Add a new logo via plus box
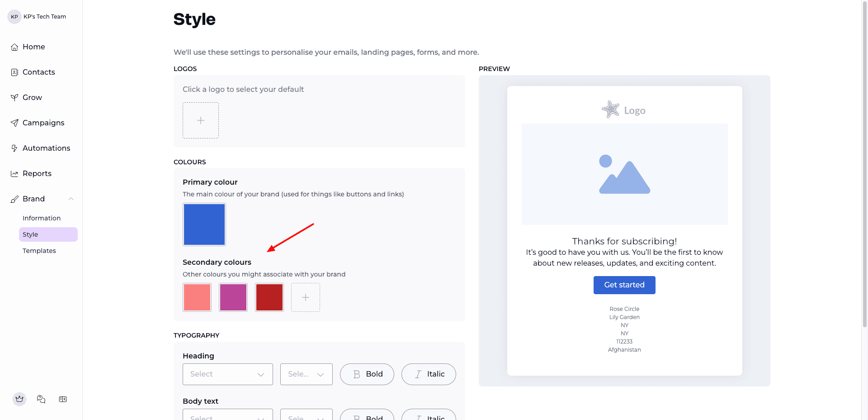The image size is (868, 420). (201, 120)
